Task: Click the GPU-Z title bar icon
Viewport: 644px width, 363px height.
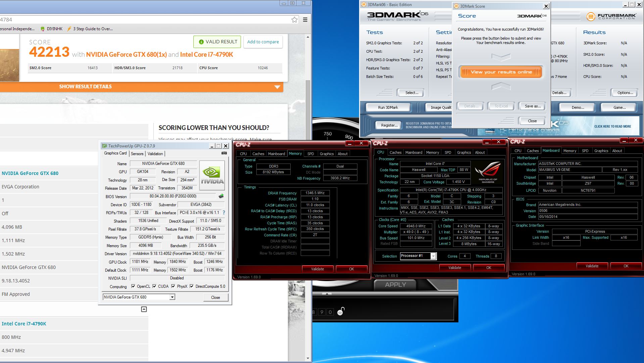Action: click(x=104, y=146)
